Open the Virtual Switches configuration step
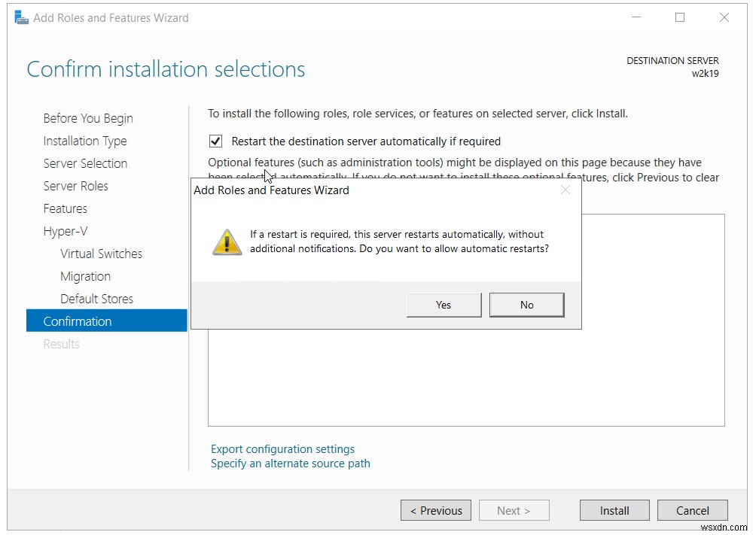756x535 pixels. pyautogui.click(x=101, y=254)
